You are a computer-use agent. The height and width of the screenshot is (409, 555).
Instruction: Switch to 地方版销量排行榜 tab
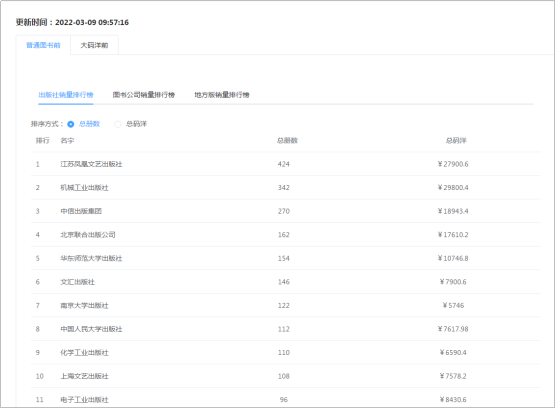(222, 95)
